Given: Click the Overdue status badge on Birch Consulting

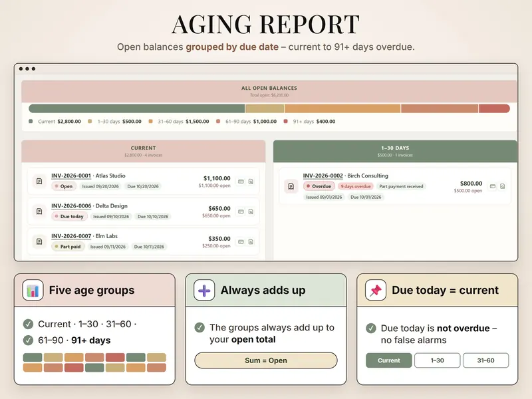Looking at the screenshot, I should 319,186.
